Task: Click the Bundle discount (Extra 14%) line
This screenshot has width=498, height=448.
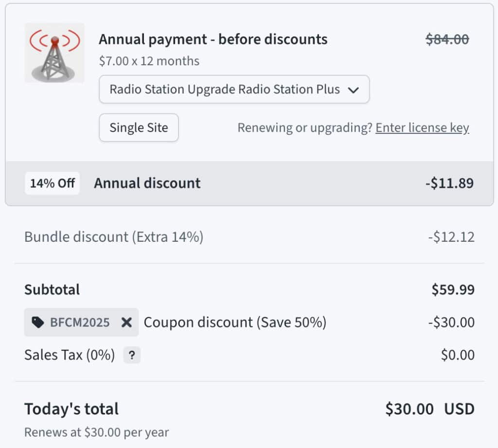Action: (x=114, y=237)
